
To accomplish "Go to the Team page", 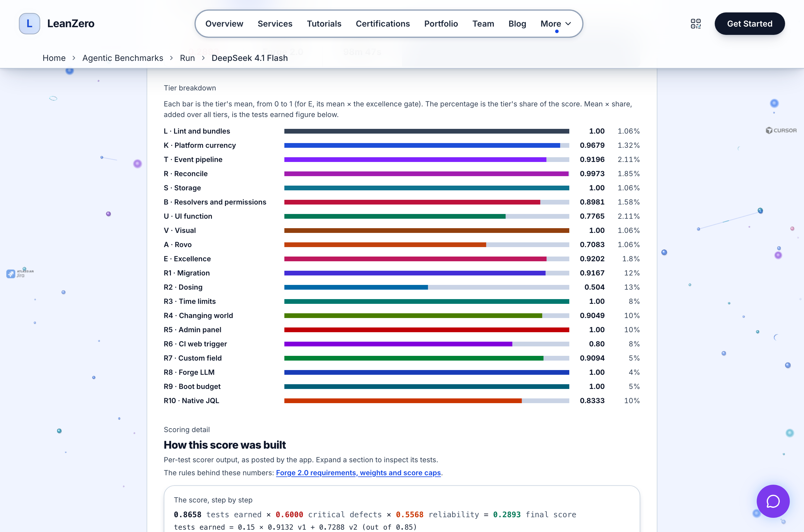I will (x=483, y=24).
